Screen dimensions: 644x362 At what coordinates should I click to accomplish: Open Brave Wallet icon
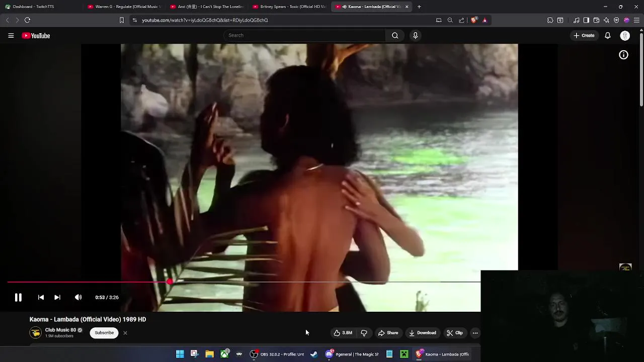point(596,20)
